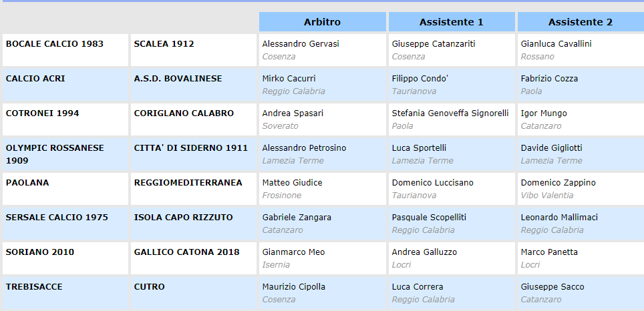Click the Assistente 1 column header
This screenshot has height=311, width=644.
pyautogui.click(x=451, y=22)
